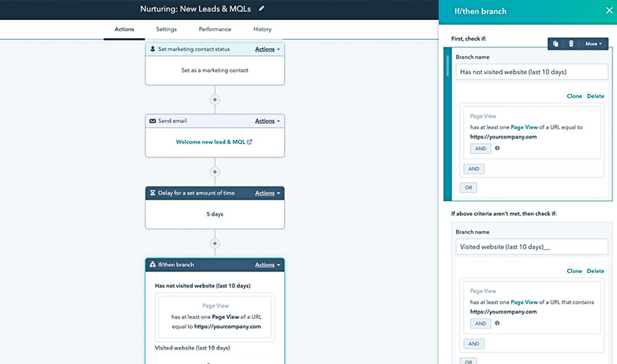617x364 pixels.
Task: Click the envelope icon on Send email
Action: [x=152, y=121]
